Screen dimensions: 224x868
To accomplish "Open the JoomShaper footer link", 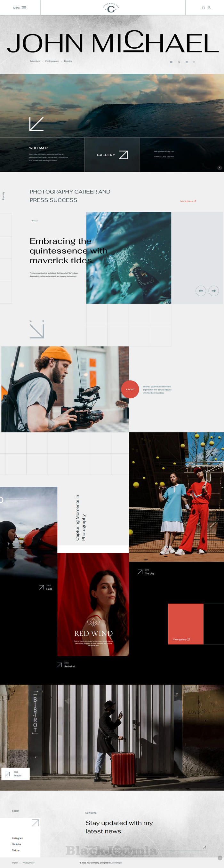I will tap(116, 863).
